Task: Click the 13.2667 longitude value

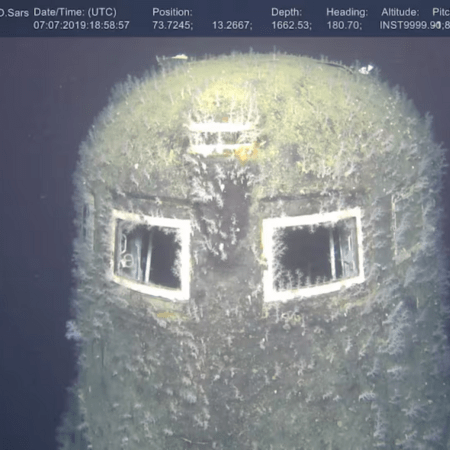Action: pyautogui.click(x=232, y=25)
